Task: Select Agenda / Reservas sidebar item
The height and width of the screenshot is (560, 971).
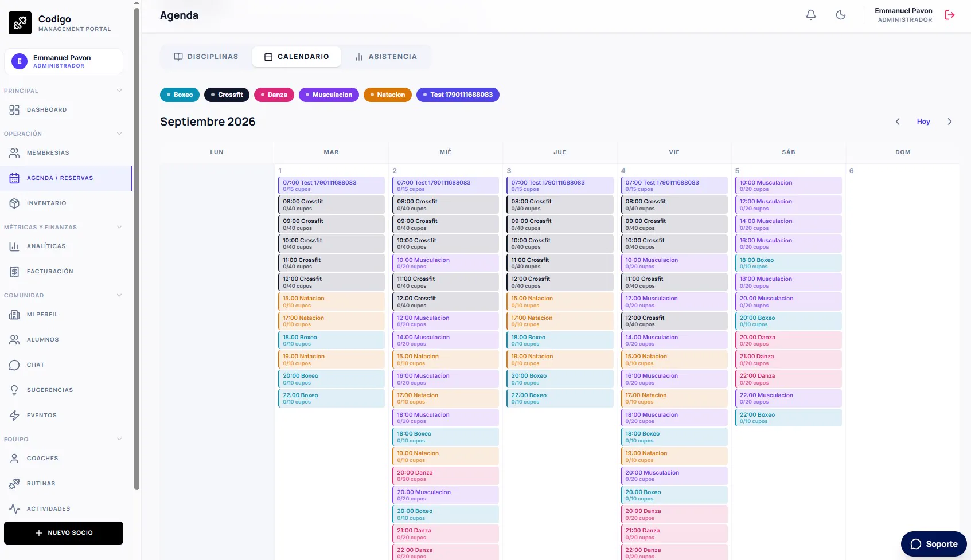Action: [x=66, y=178]
